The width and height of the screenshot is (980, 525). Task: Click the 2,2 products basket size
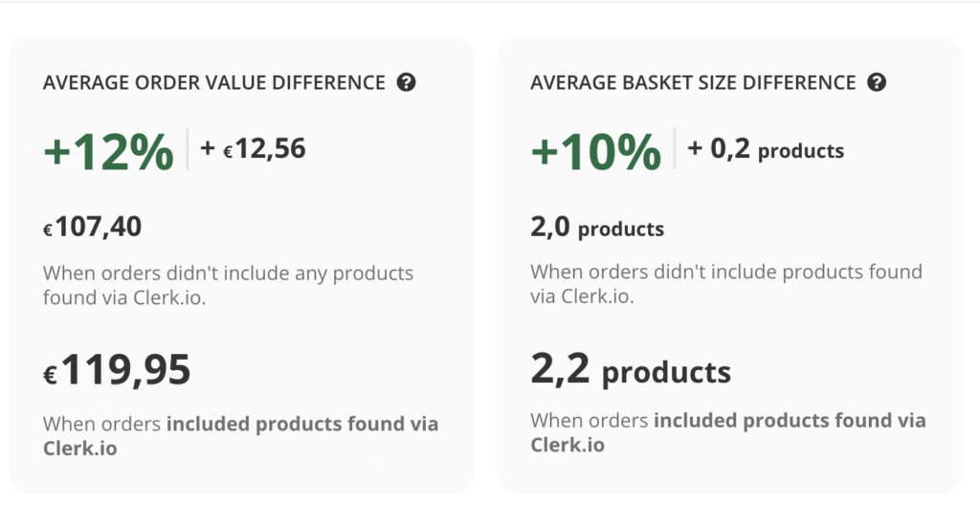click(631, 370)
